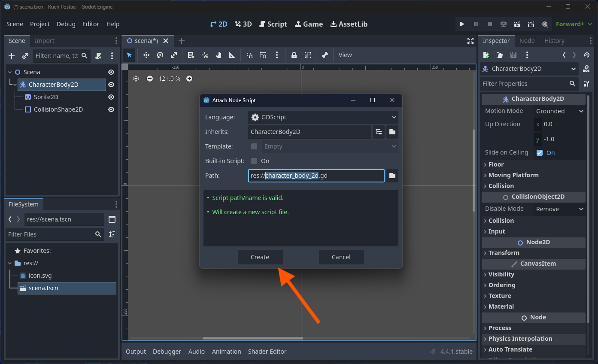598x364 pixels.
Task: Click the pause running project button
Action: 476,24
